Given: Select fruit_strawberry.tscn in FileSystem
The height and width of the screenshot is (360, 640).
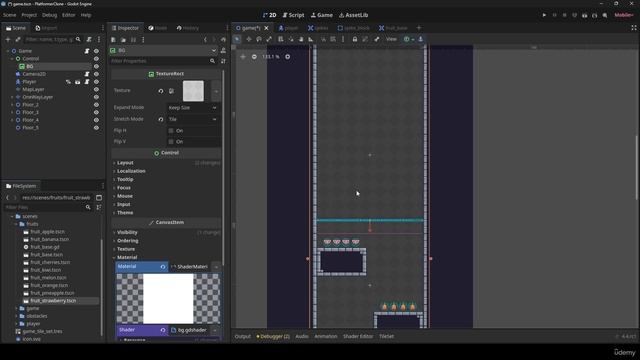Looking at the screenshot, I should pos(53,301).
